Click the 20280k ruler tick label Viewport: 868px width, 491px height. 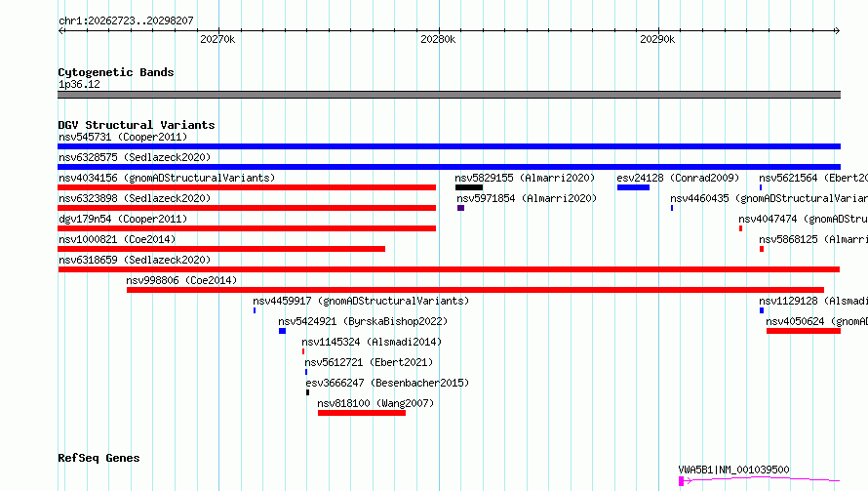438,39
